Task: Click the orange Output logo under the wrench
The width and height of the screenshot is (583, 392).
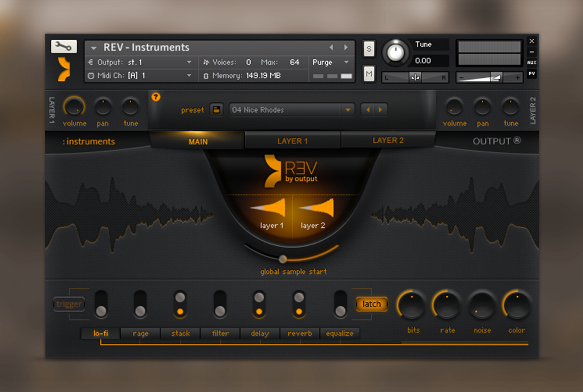Action: (64, 69)
